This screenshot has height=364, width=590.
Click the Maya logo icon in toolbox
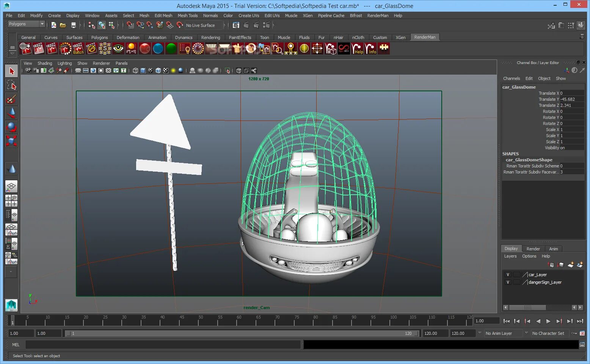pyautogui.click(x=11, y=305)
